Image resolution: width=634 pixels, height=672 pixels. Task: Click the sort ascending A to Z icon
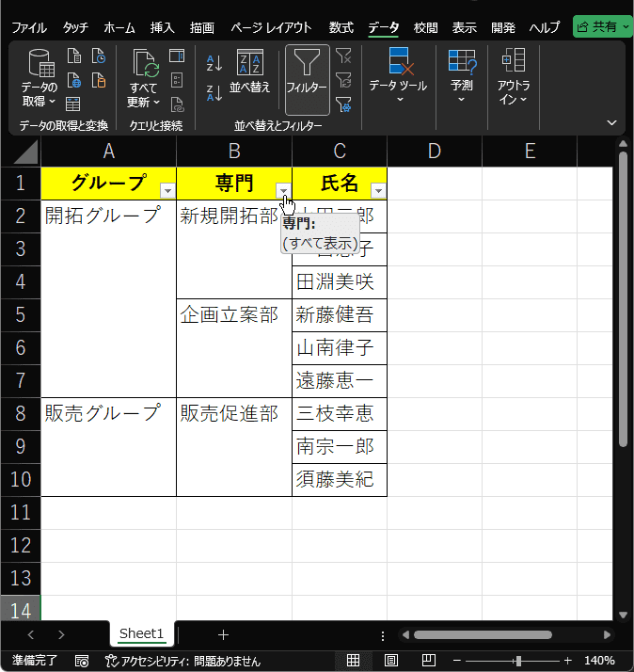[x=214, y=63]
